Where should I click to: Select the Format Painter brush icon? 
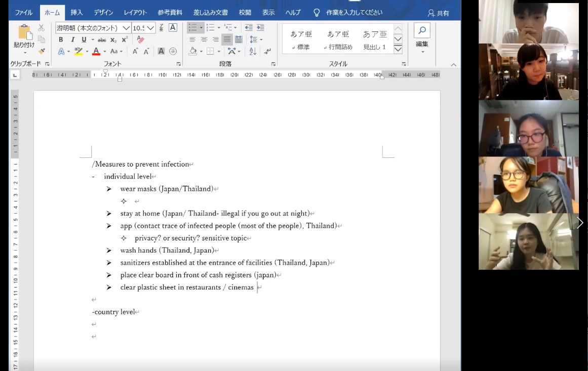41,51
